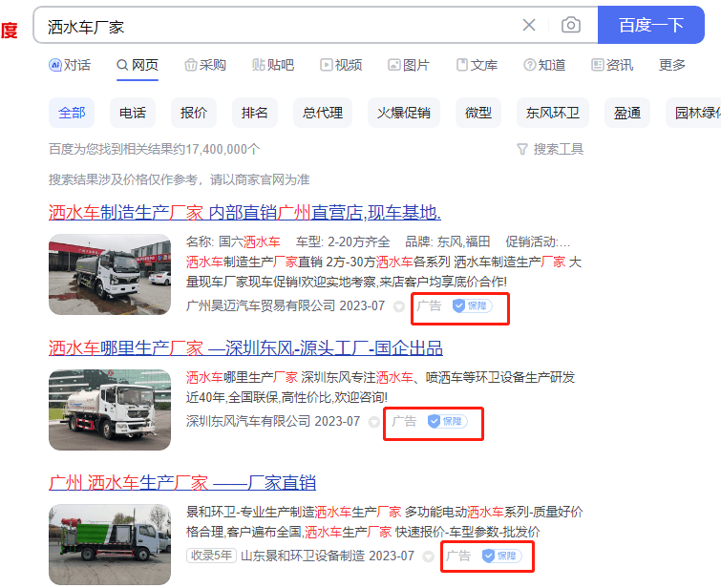Select the 报价 filter chip
Screen dimensions: 721x588
coord(194,113)
